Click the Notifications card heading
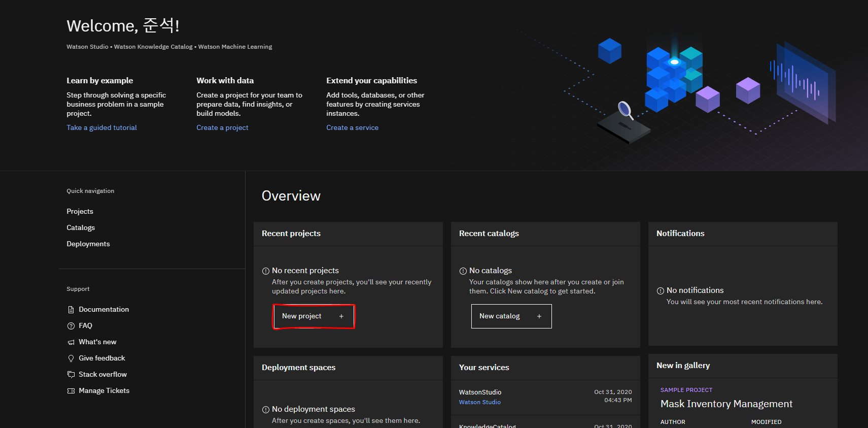 [680, 234]
